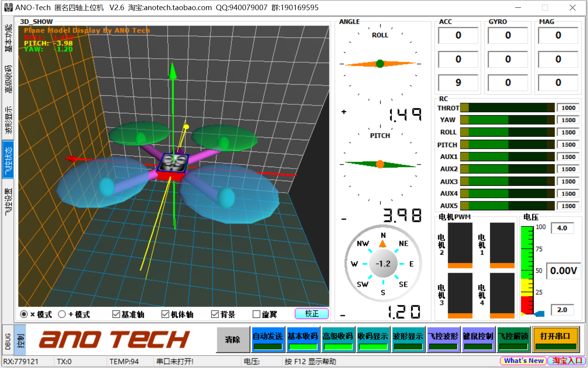588x368 pixels.
Task: Toggle the 键鼠控制 button
Action: coord(478,340)
